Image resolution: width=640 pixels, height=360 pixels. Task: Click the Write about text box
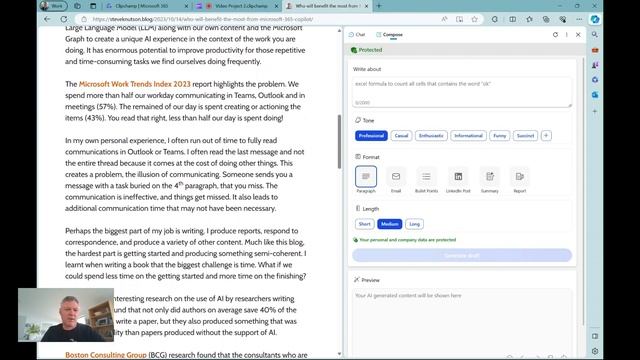[x=462, y=92]
